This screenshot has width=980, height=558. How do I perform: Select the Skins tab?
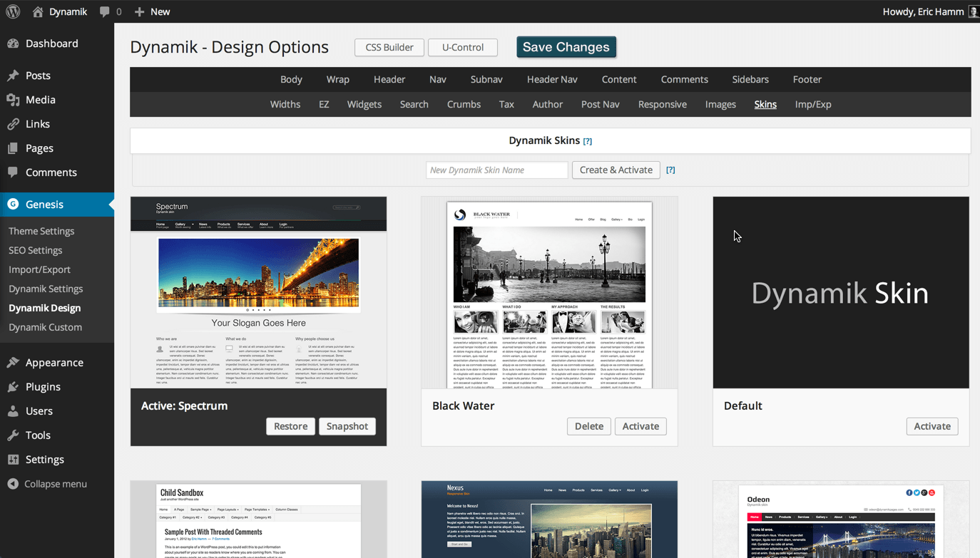pos(765,104)
